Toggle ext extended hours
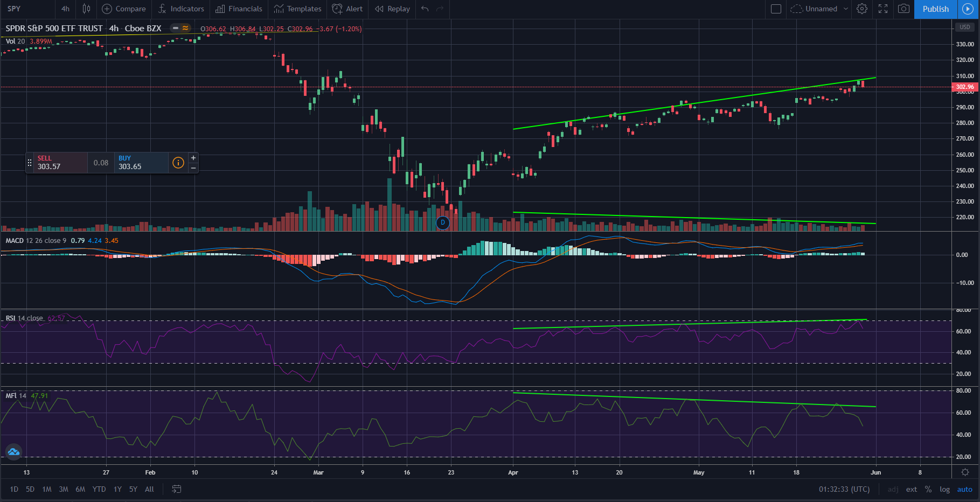The width and height of the screenshot is (980, 502). [x=912, y=489]
